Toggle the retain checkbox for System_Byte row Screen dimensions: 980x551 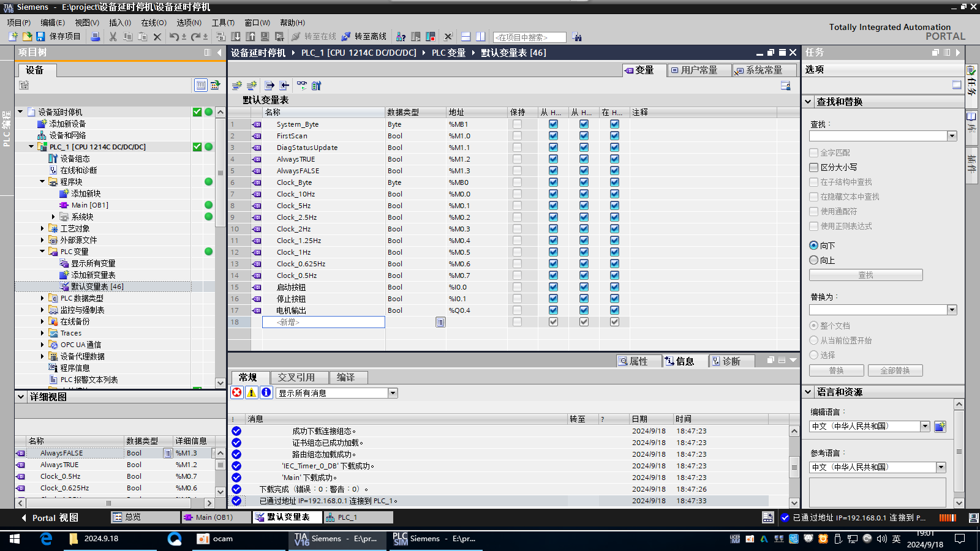pos(517,124)
